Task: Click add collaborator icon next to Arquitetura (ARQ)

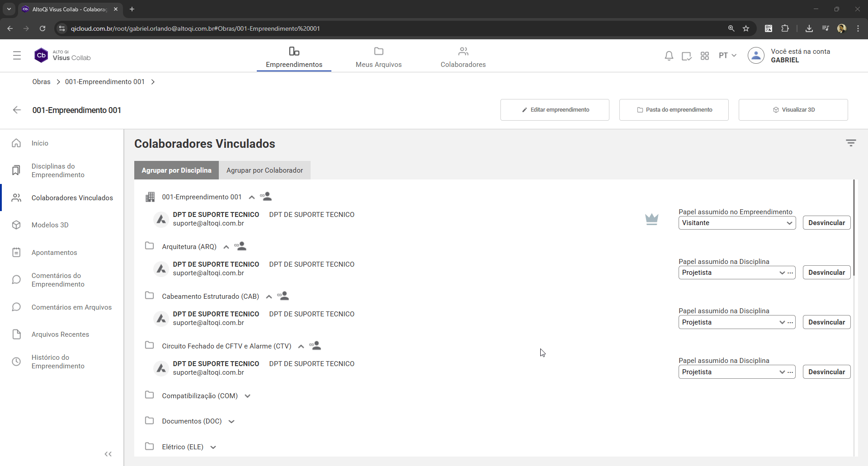Action: pyautogui.click(x=241, y=246)
